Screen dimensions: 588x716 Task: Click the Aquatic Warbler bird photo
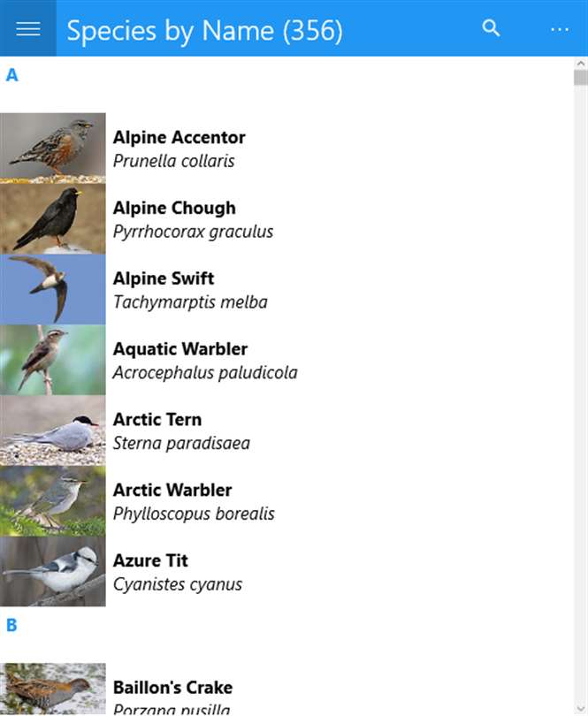pos(53,360)
